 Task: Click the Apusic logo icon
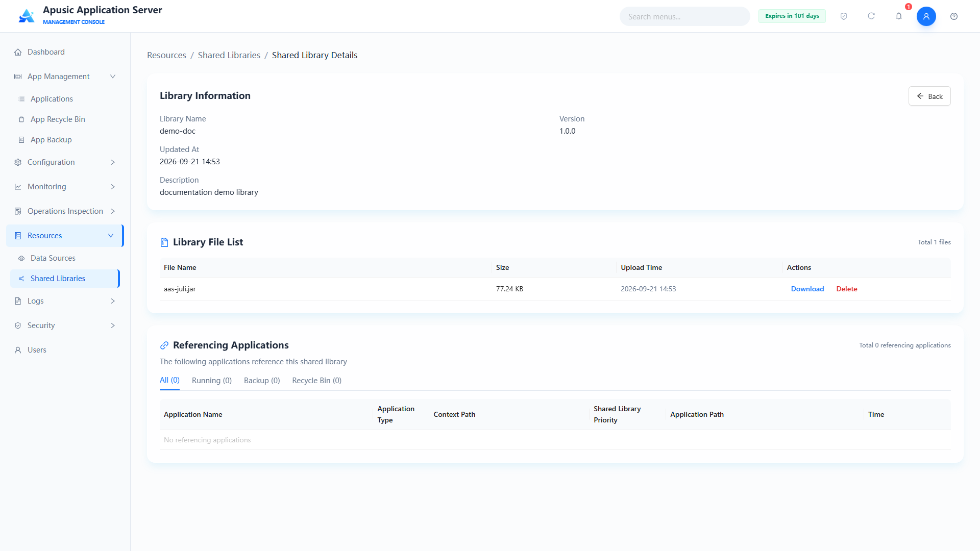click(27, 16)
